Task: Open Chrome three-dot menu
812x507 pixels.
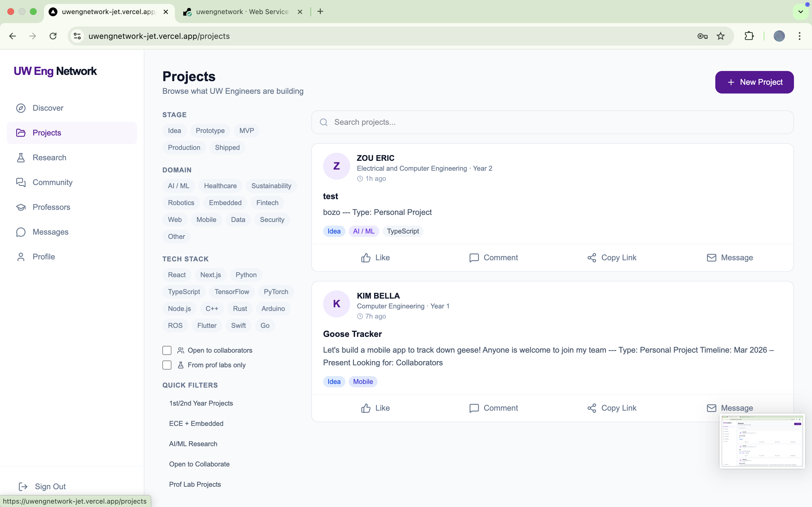Action: pos(800,36)
